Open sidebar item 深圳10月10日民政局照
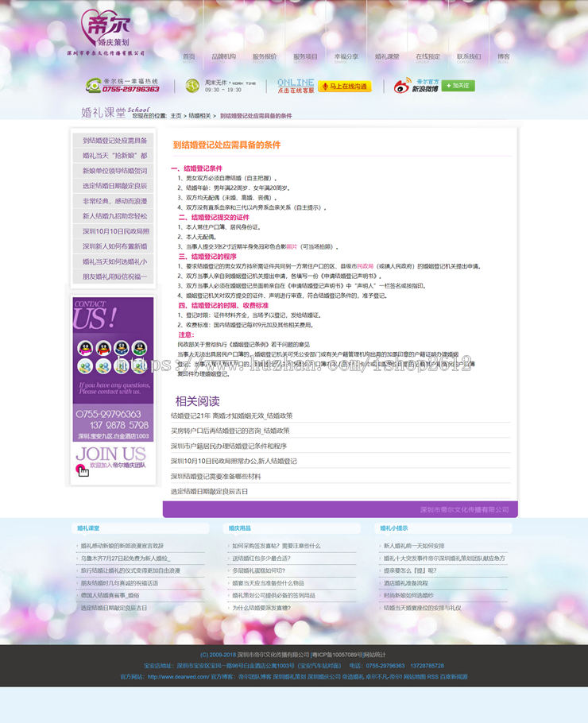 (x=113, y=231)
